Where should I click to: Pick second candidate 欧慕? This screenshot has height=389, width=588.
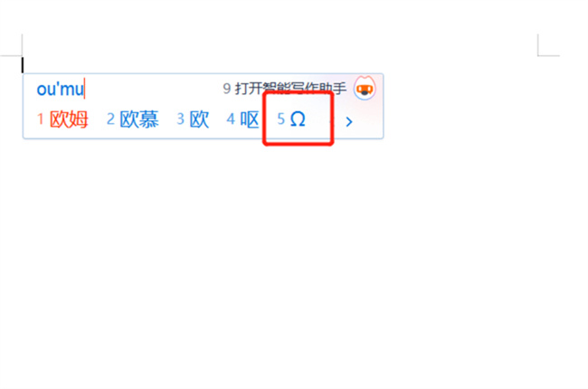(x=133, y=119)
